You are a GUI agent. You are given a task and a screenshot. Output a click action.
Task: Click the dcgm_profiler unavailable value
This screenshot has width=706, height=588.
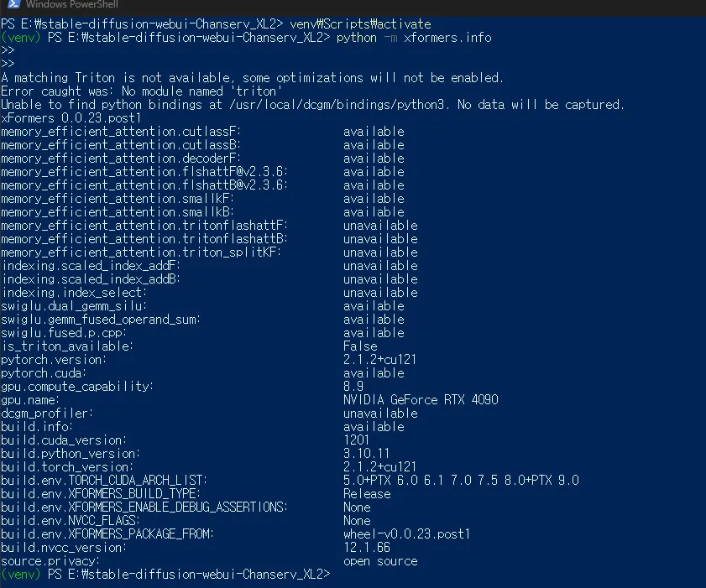[x=380, y=413]
